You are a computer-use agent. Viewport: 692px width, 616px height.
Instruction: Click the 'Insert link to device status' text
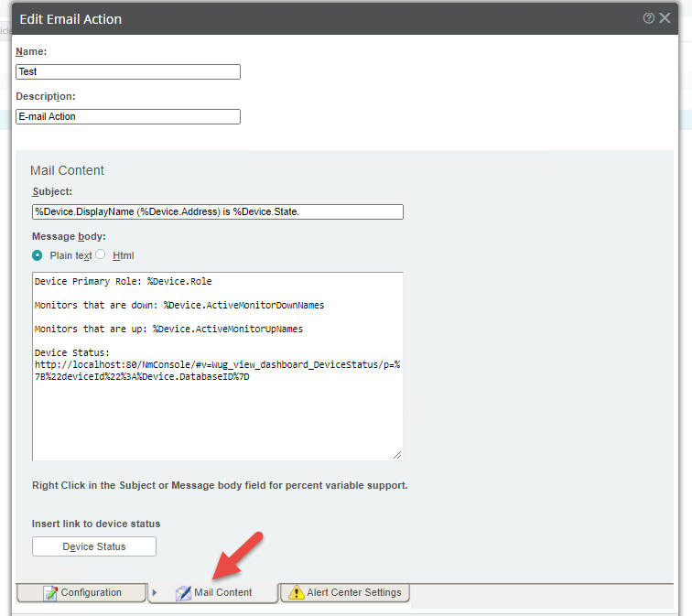click(96, 524)
